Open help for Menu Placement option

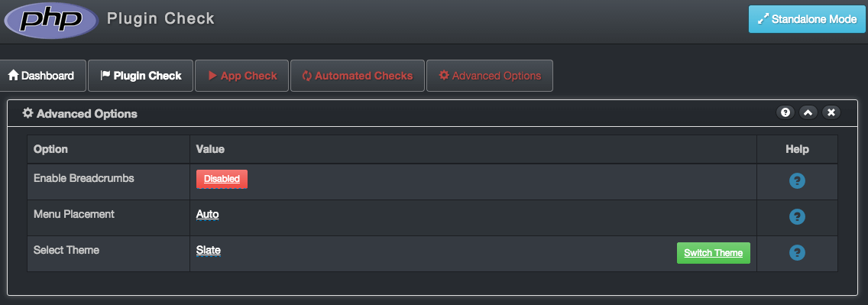pos(797,216)
